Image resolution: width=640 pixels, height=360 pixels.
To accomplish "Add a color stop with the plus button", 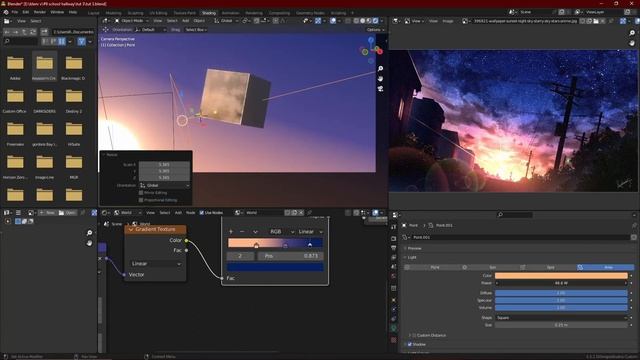I will pyautogui.click(x=231, y=231).
